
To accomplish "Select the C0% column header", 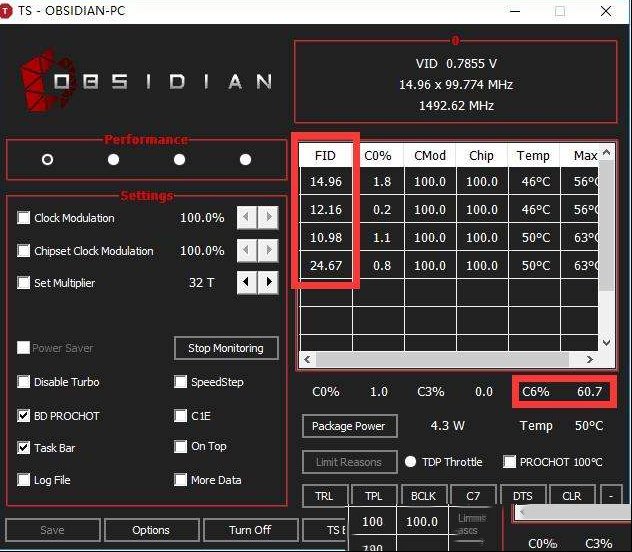I will pos(378,156).
